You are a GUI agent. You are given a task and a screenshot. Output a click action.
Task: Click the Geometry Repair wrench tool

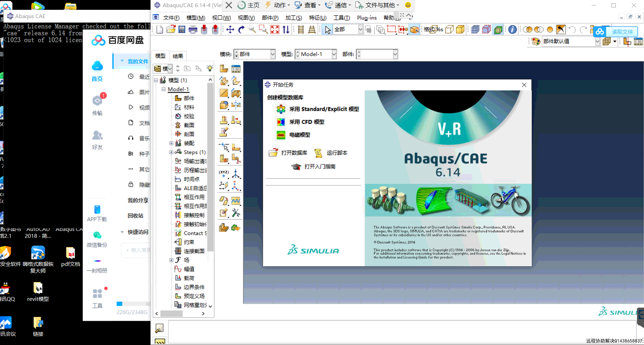[236, 213]
